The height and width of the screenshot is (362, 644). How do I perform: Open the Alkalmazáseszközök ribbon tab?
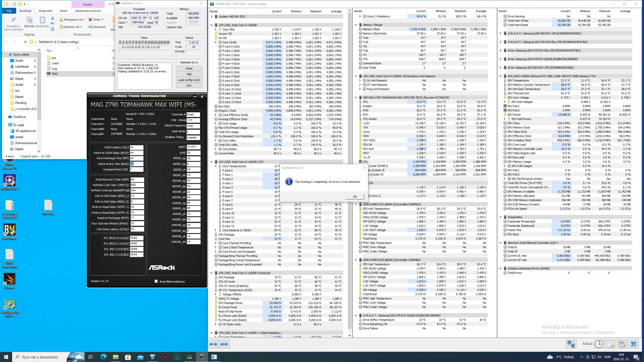click(88, 11)
